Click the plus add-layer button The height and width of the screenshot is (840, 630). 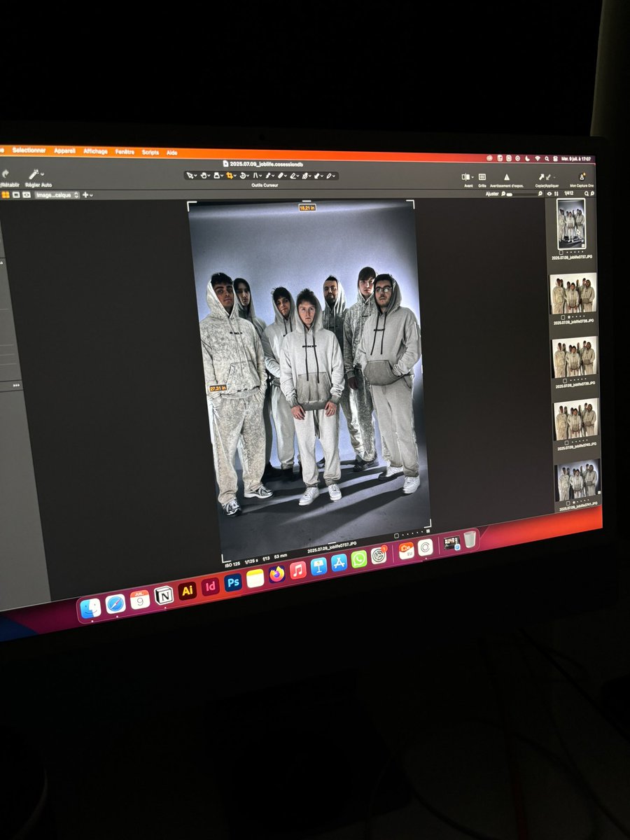coord(85,195)
